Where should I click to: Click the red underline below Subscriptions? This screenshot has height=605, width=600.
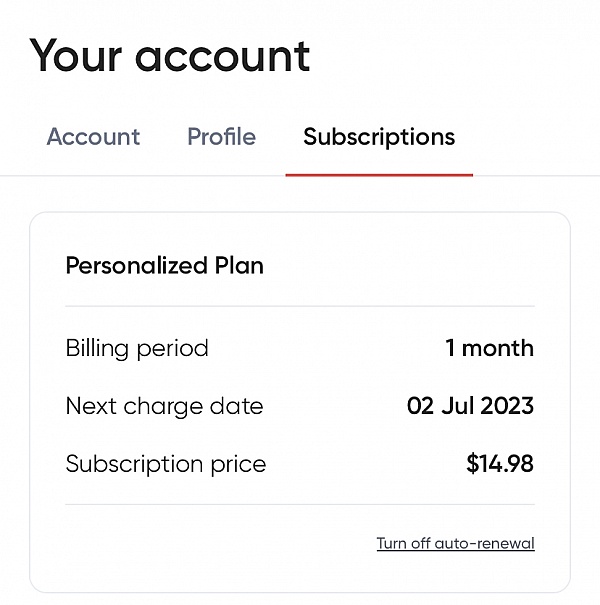coord(379,174)
